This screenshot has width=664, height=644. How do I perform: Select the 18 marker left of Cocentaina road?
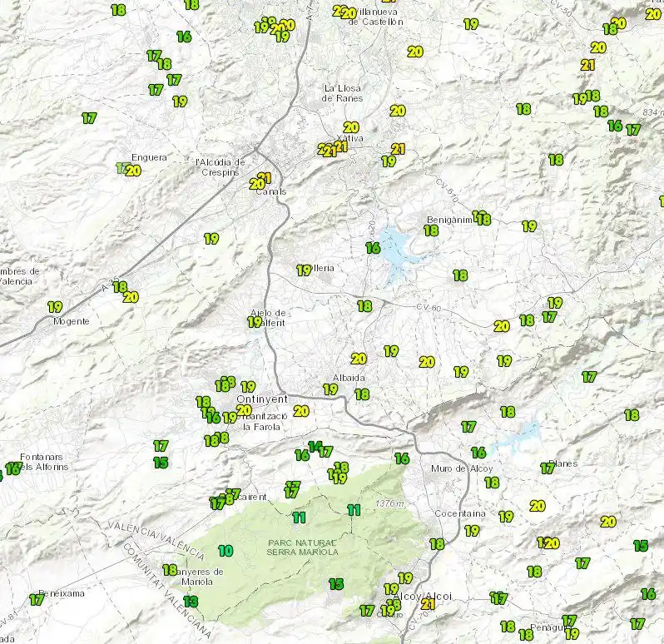437,544
